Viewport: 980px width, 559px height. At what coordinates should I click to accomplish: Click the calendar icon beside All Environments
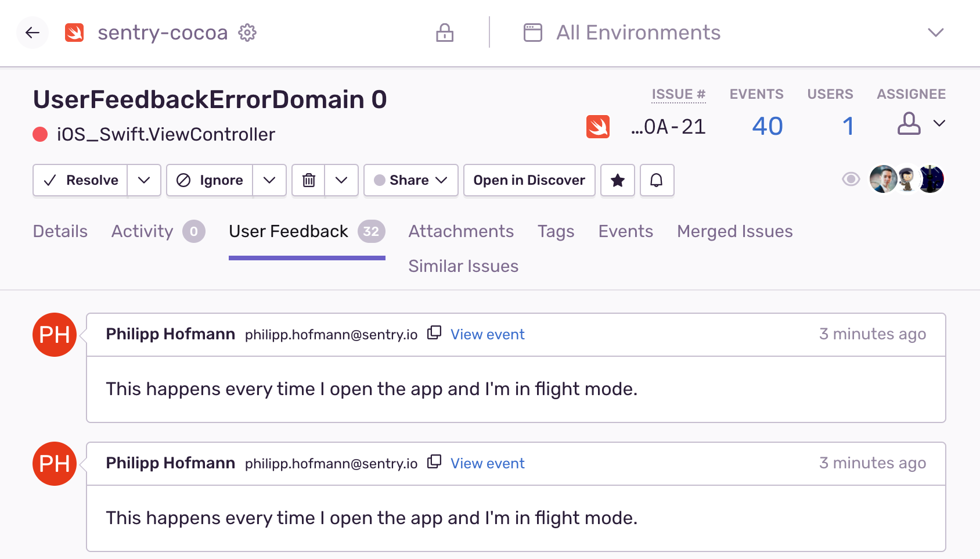pyautogui.click(x=533, y=33)
